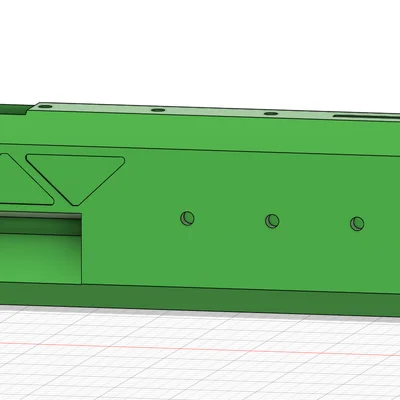
Task: Select the leftmost hole on side face
Action: (x=187, y=218)
